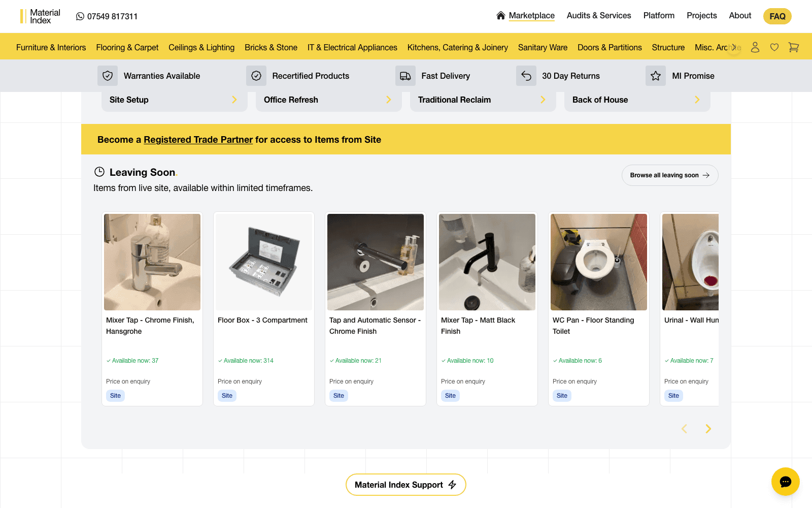Image resolution: width=812 pixels, height=508 pixels.
Task: Open the live chat bubble
Action: 786,482
